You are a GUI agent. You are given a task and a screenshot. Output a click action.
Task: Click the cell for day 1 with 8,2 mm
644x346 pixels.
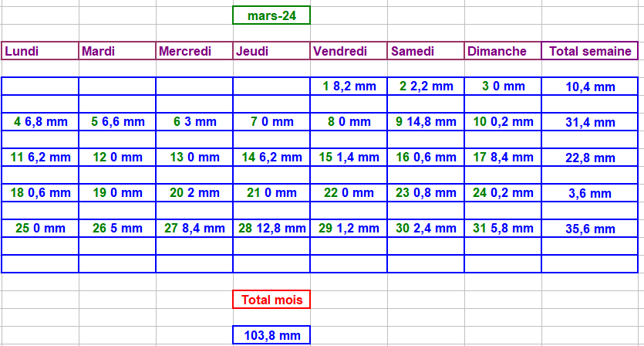349,86
